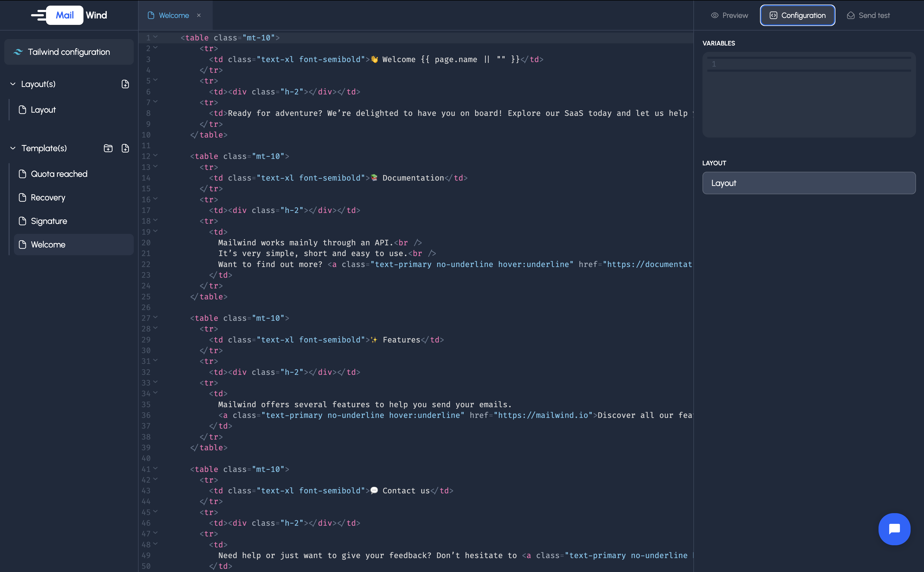Add a new layout file
The image size is (924, 572).
coord(125,84)
